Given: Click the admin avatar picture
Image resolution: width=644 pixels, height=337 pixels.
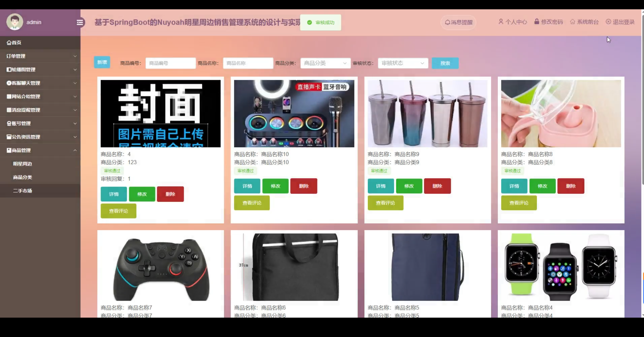Looking at the screenshot, I should [15, 22].
